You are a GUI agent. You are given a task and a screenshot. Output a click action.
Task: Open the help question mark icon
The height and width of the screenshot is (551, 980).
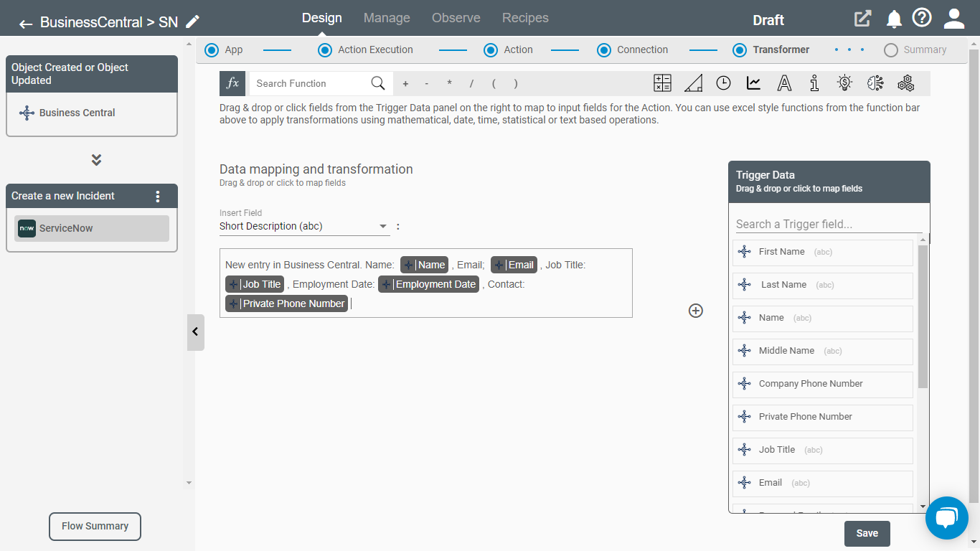tap(922, 18)
